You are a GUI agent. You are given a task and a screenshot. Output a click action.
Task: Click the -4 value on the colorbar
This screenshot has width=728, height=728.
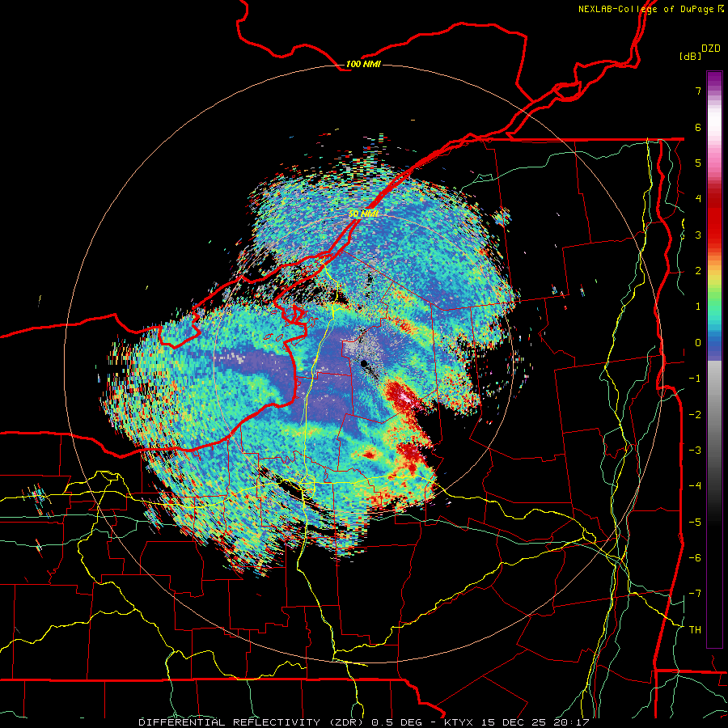pos(695,486)
